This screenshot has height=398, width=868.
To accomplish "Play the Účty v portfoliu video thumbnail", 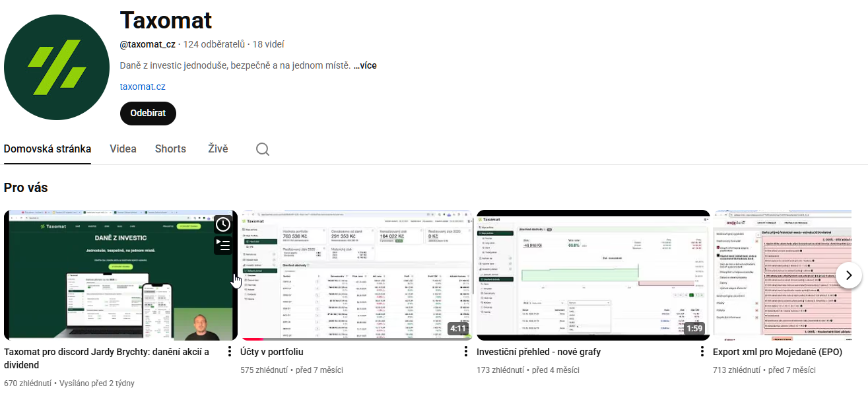I will pos(356,275).
